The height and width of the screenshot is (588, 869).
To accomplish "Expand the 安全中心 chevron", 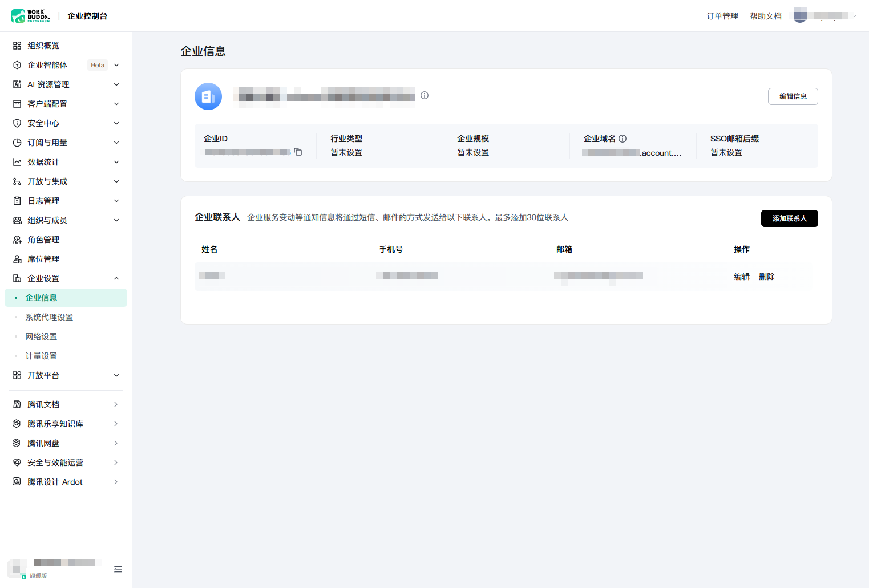I will 116,123.
